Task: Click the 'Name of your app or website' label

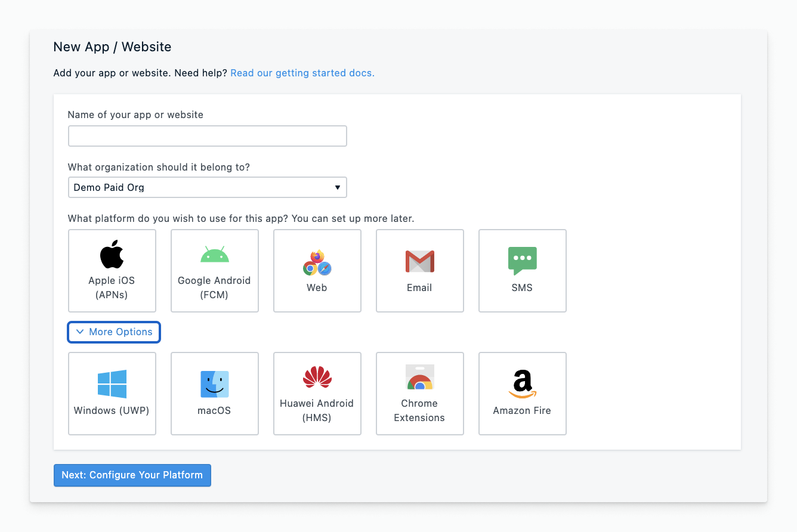Action: [135, 115]
